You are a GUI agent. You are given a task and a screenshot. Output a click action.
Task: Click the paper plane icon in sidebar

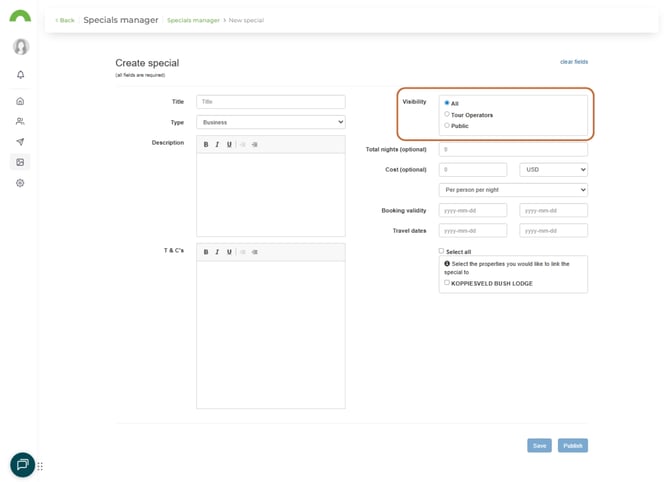click(20, 142)
